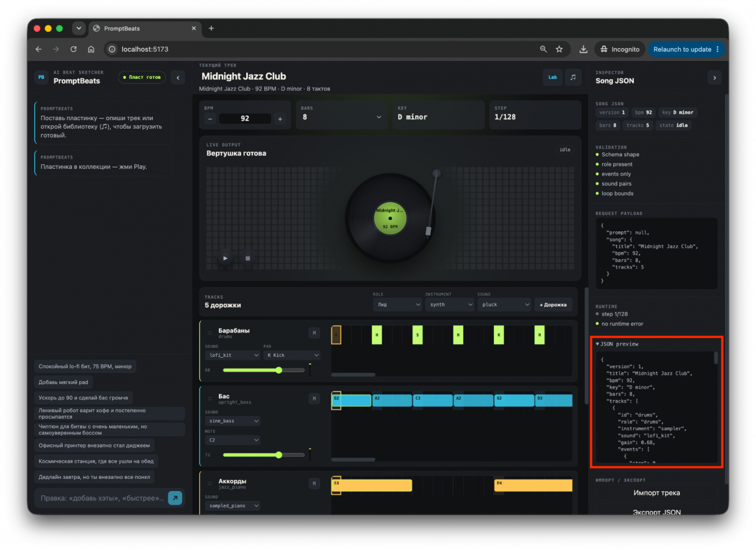This screenshot has height=551, width=756.
Task: Click the +Дорожка add track button
Action: [x=553, y=305]
